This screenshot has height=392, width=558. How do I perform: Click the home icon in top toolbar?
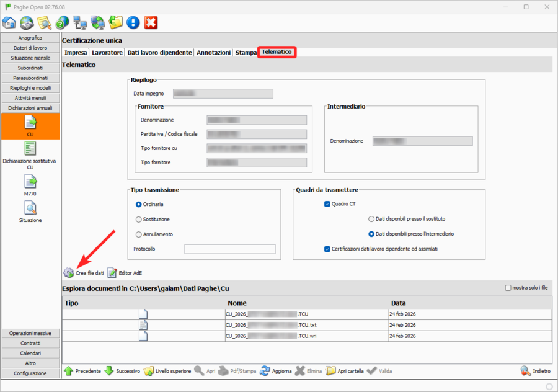(x=9, y=23)
